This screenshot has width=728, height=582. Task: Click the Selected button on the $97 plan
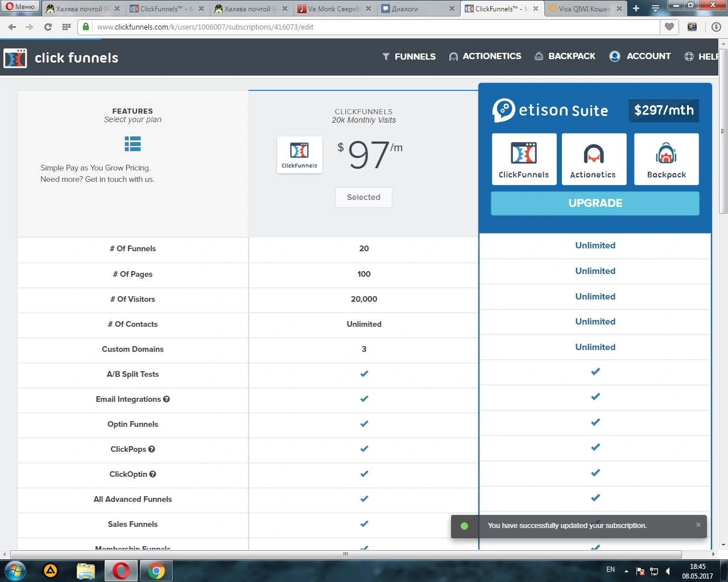[363, 197]
